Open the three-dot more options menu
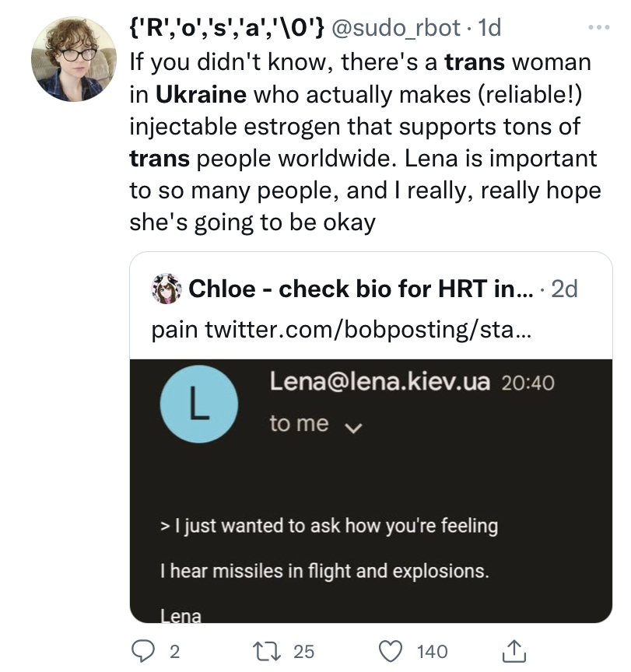The image size is (631, 672). pos(598,26)
